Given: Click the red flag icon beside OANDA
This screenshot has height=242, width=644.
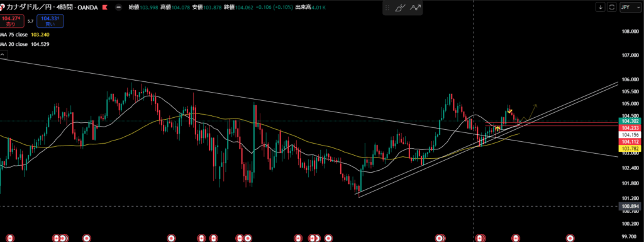Looking at the screenshot, I should point(106,7).
